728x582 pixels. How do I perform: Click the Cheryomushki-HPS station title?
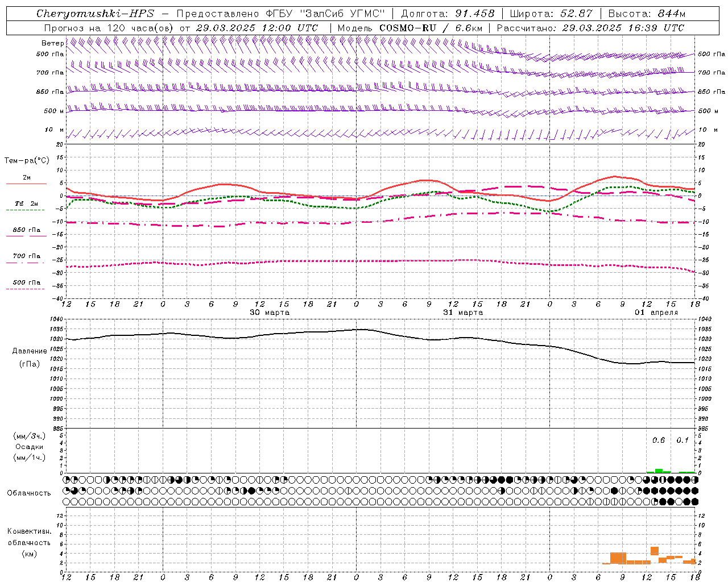pos(95,14)
